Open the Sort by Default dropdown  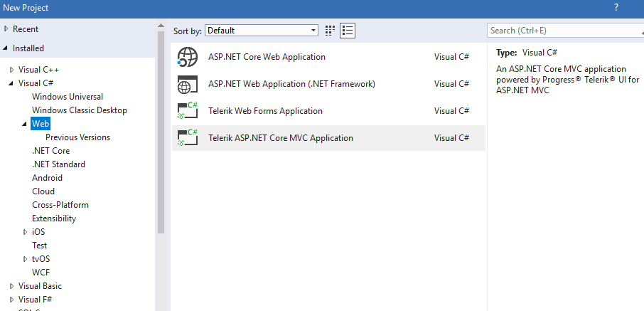262,31
